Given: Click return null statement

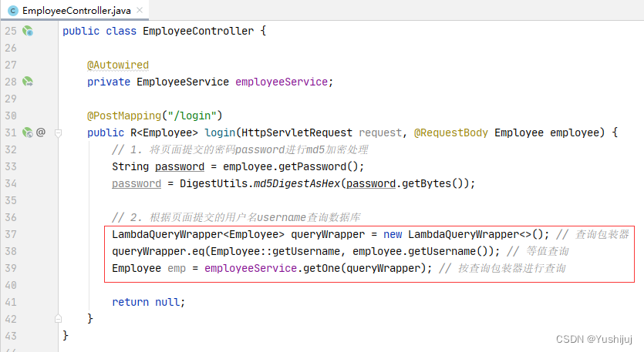Looking at the screenshot, I should pyautogui.click(x=149, y=303).
